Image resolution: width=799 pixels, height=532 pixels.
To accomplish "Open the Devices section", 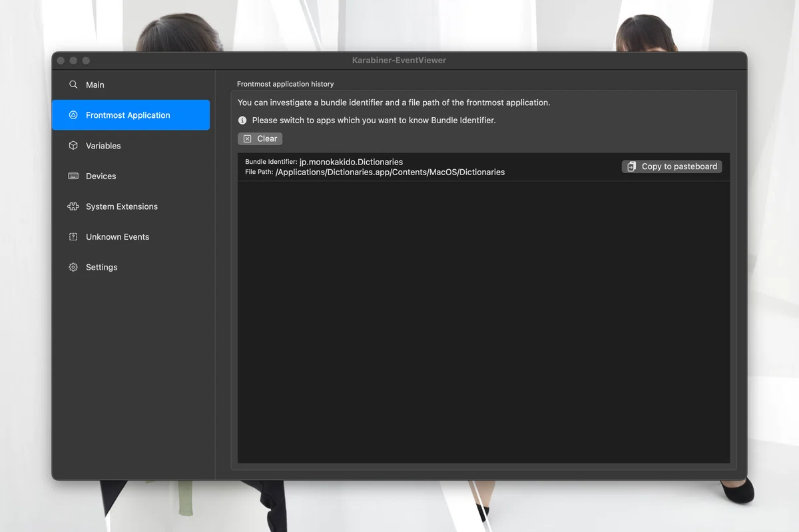I will click(x=101, y=176).
